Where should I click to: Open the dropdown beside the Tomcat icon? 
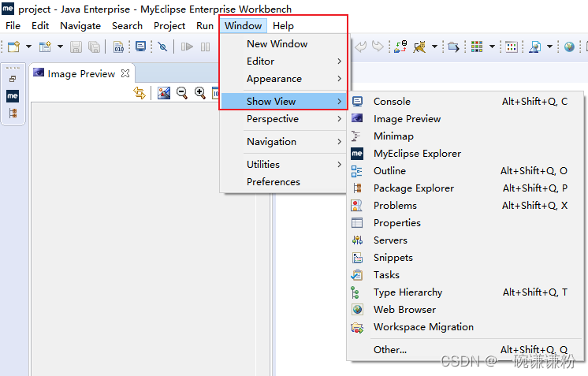434,47
